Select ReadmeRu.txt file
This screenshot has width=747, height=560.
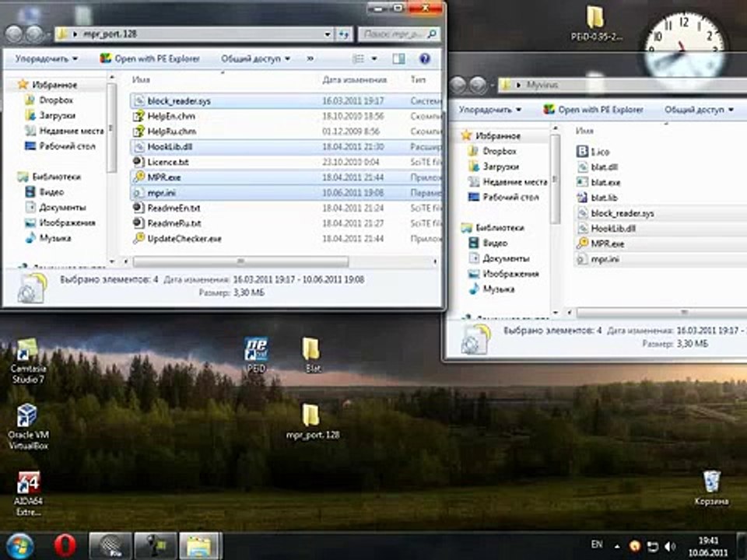tap(285, 223)
